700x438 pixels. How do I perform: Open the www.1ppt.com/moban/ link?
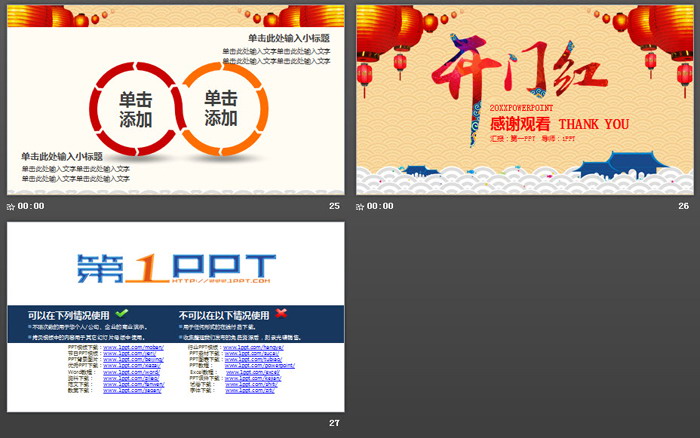(133, 347)
